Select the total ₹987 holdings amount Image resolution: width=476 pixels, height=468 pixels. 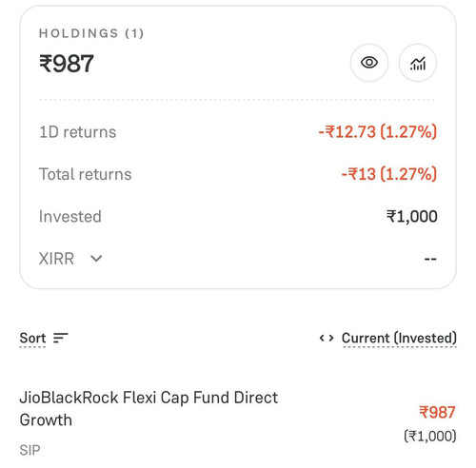67,64
